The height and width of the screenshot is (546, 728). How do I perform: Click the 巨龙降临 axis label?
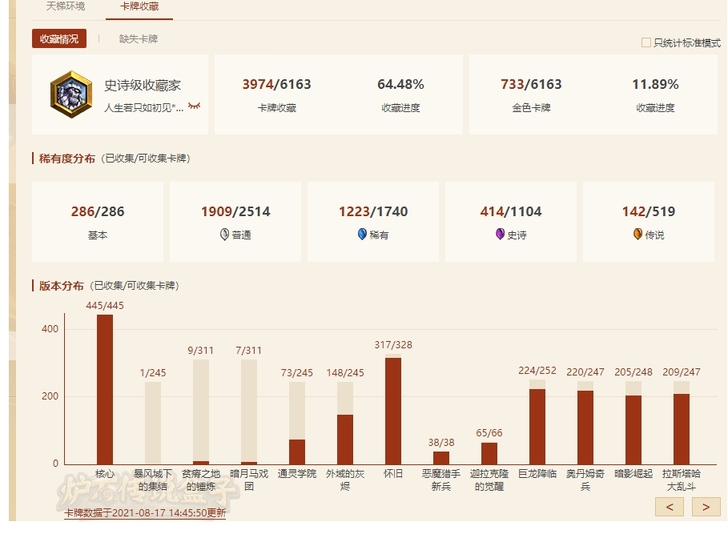point(537,474)
